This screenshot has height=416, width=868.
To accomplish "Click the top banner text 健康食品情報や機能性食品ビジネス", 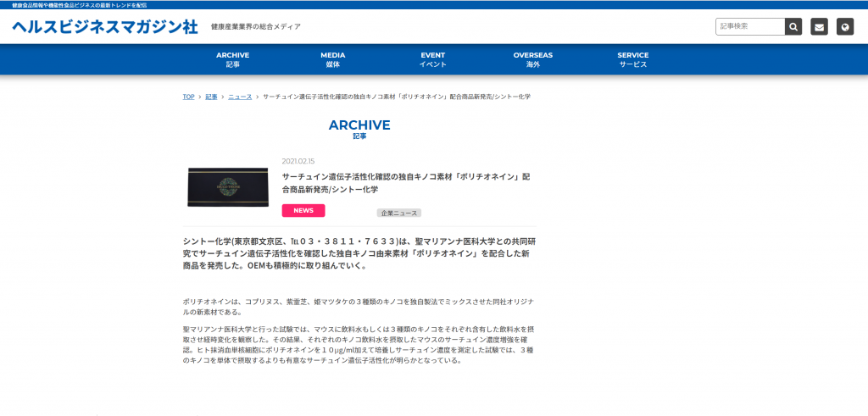I will coord(79,4).
